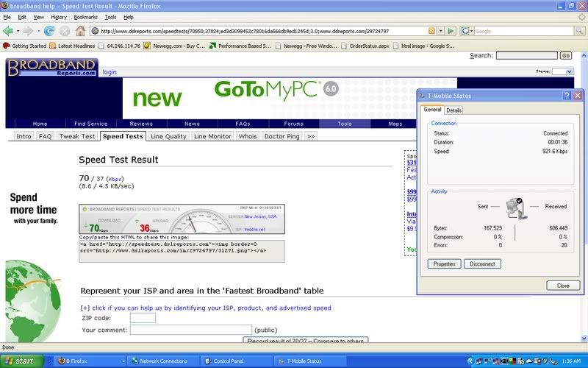The width and height of the screenshot is (588, 368).
Task: Click the ZIP code input field
Action: 143,318
